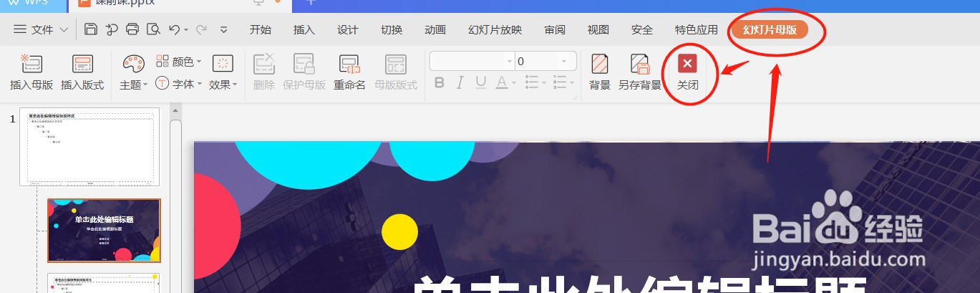Click the font color A button
This screenshot has width=980, height=293.
click(x=502, y=82)
